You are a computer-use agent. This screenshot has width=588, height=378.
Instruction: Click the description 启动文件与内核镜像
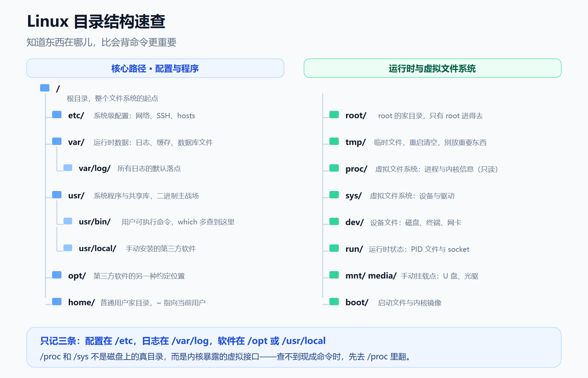point(410,303)
